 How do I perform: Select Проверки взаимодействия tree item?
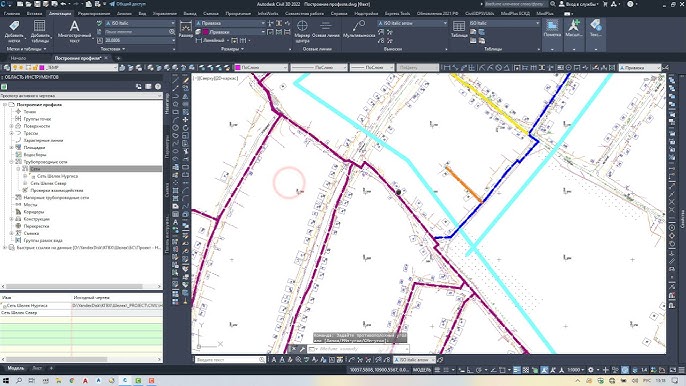point(57,190)
